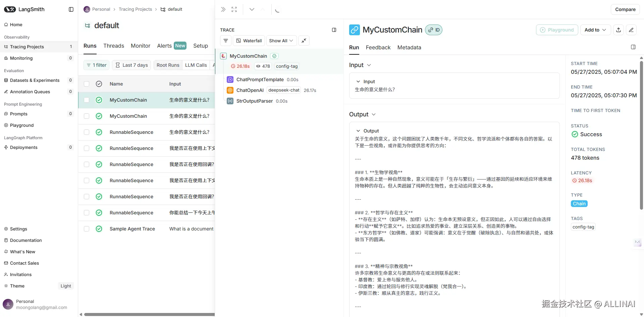Click the LangSmith logo
This screenshot has height=317, width=644.
pyautogui.click(x=24, y=9)
